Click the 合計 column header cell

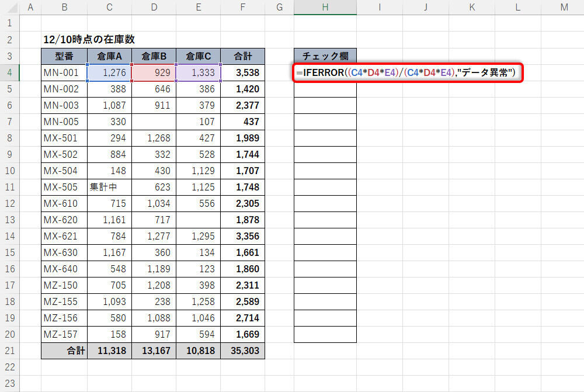[243, 56]
